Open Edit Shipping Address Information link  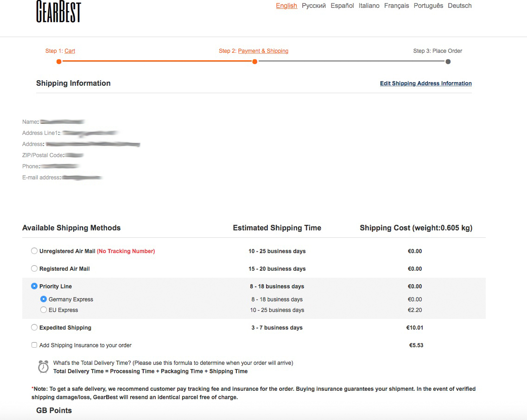425,83
